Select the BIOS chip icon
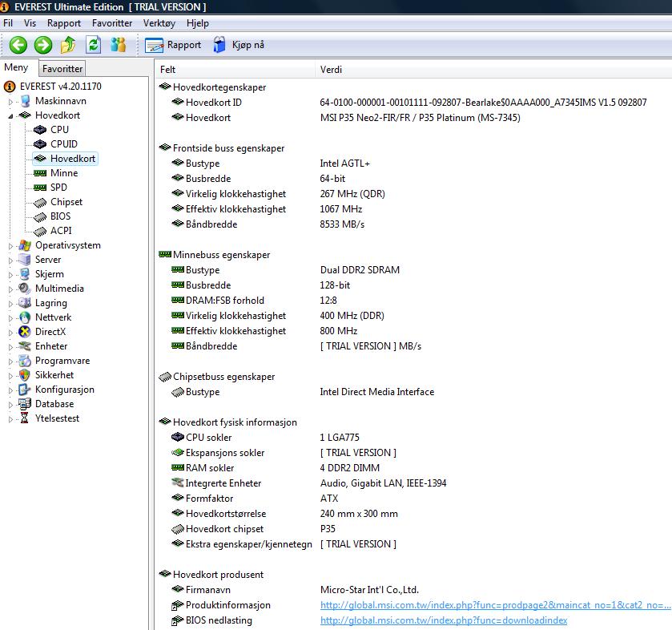The height and width of the screenshot is (630, 672). pyautogui.click(x=40, y=216)
